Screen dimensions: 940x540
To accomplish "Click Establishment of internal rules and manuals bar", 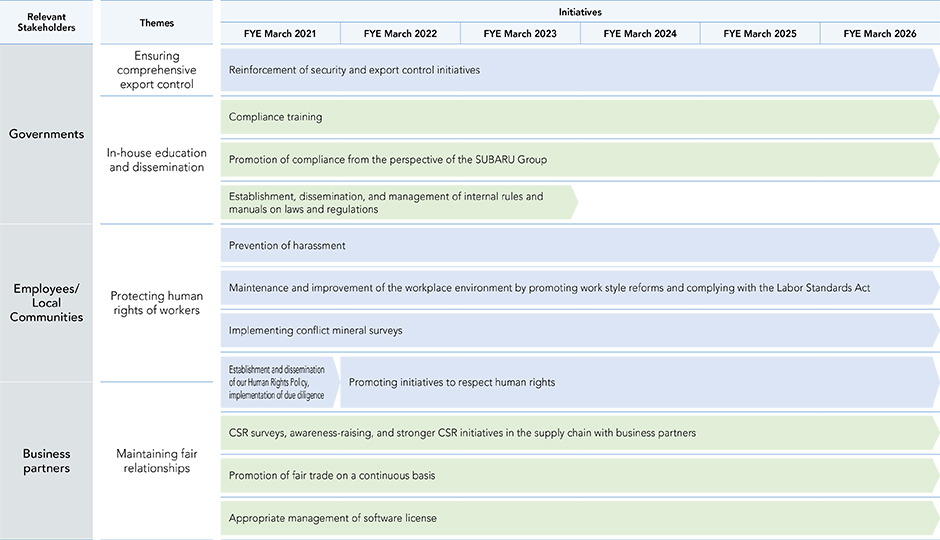I will 399,203.
